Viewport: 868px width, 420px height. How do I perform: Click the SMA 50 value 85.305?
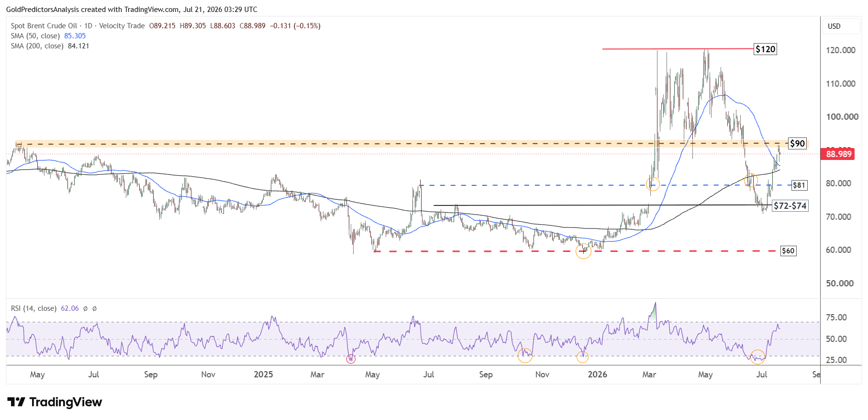(x=75, y=36)
